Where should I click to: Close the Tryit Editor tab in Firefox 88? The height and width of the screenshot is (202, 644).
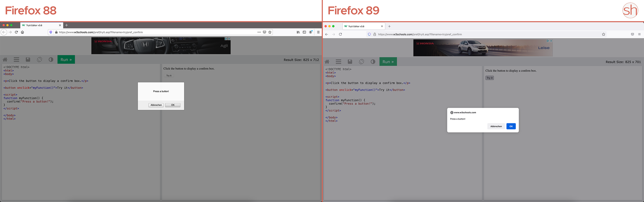click(x=60, y=25)
